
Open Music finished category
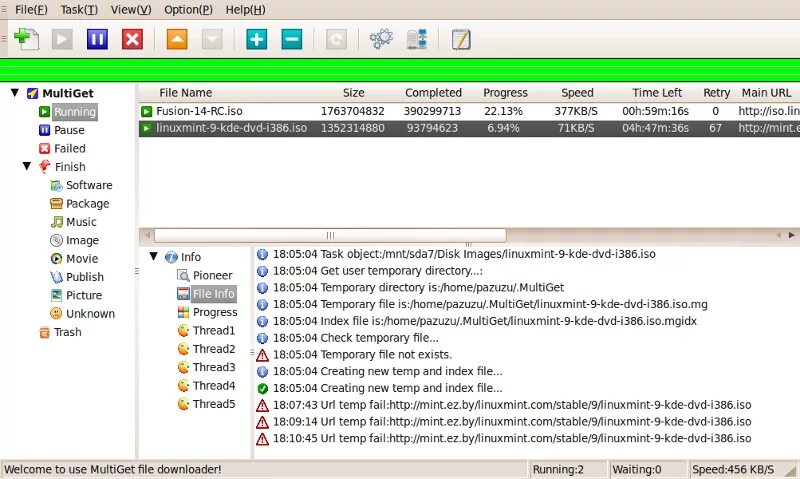click(x=81, y=222)
